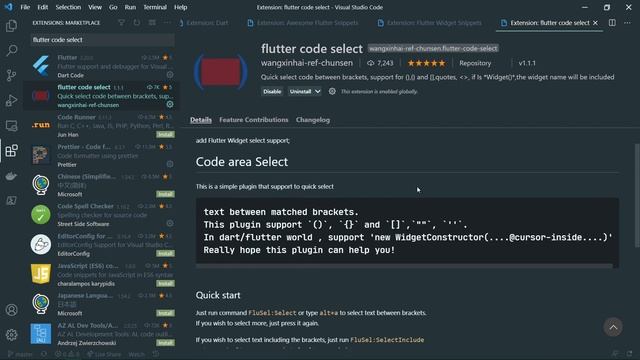The image size is (640, 360).
Task: Open the Accounts icon in activity bar
Action: pyautogui.click(x=11, y=310)
